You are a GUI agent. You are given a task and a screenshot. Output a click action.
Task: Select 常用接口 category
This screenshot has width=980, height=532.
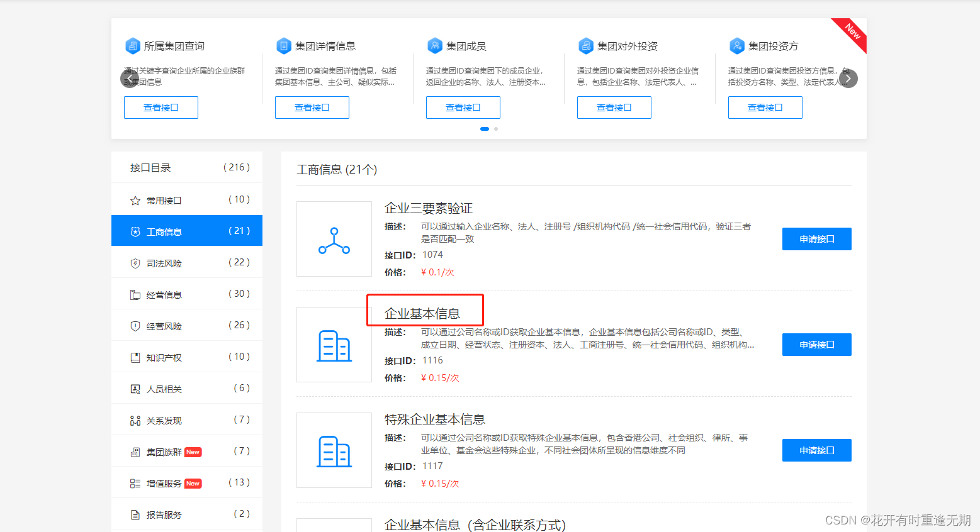click(187, 199)
